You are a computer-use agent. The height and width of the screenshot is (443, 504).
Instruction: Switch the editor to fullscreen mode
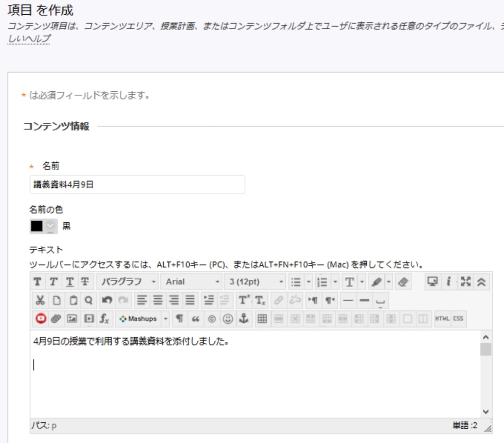click(x=465, y=282)
